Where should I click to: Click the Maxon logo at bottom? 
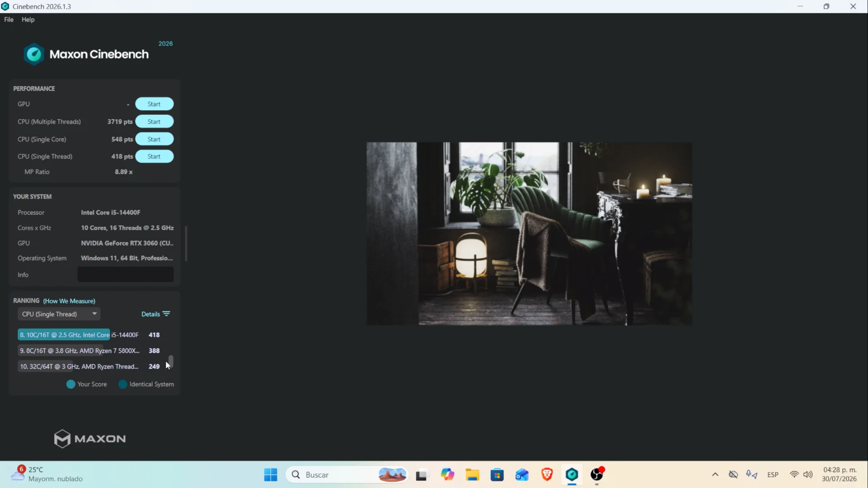pyautogui.click(x=90, y=438)
